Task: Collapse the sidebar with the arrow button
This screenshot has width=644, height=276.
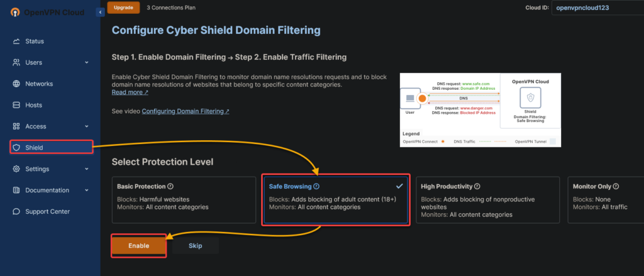Action: coord(101,12)
